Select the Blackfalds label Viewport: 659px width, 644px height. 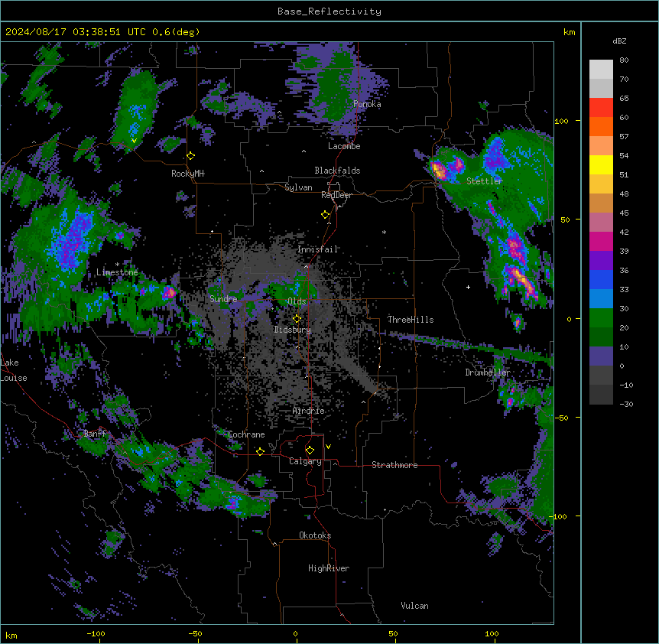[x=337, y=171]
